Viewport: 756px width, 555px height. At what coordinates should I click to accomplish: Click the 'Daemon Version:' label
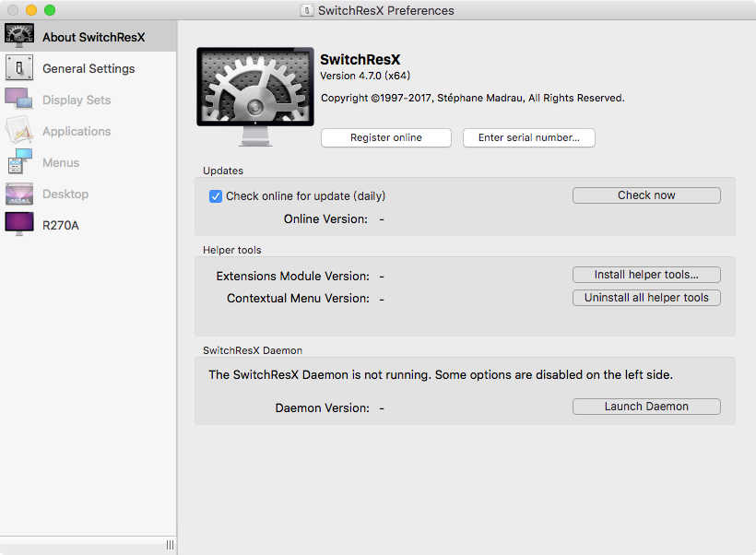(322, 408)
